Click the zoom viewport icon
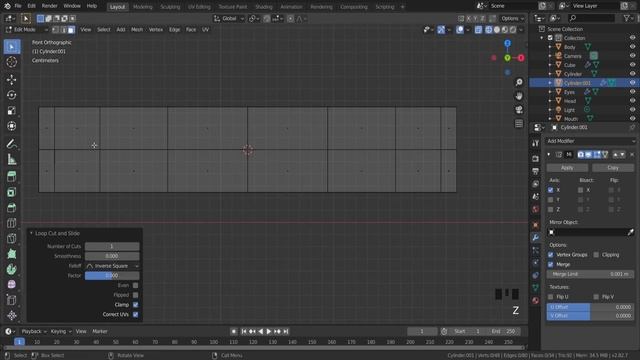640x360 pixels. 519,82
